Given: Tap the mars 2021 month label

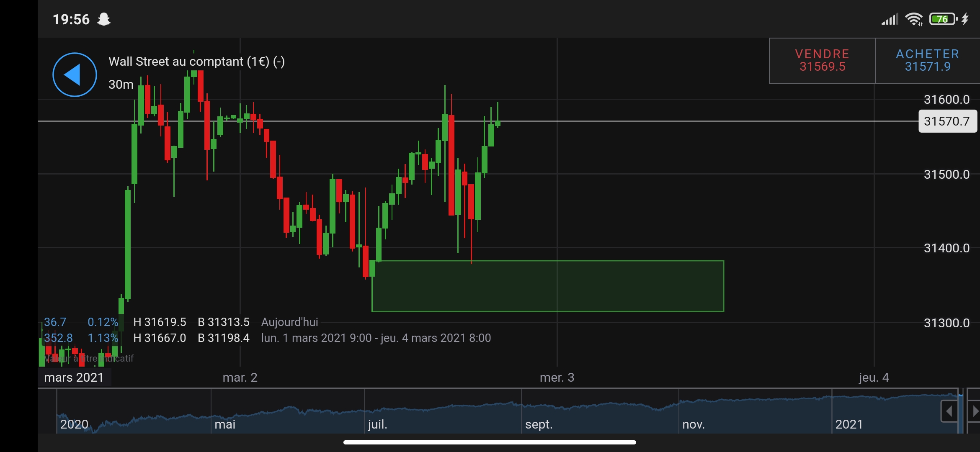Looking at the screenshot, I should click(x=74, y=378).
